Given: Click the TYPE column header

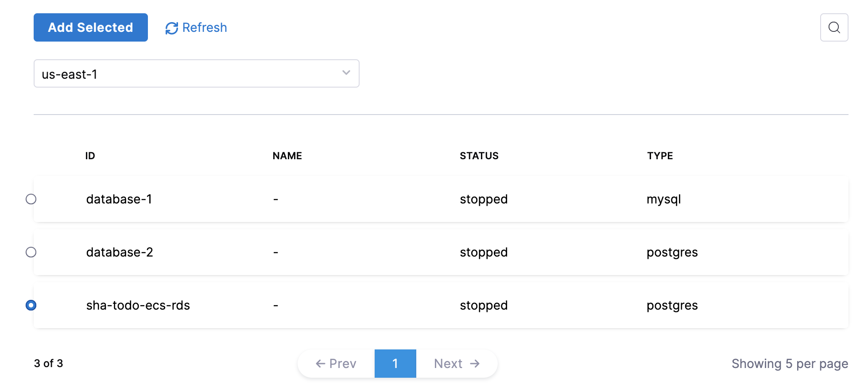Looking at the screenshot, I should click(660, 156).
